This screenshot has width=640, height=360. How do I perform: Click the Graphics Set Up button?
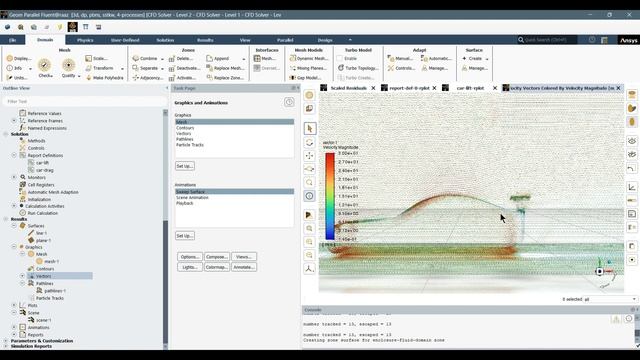coord(185,166)
